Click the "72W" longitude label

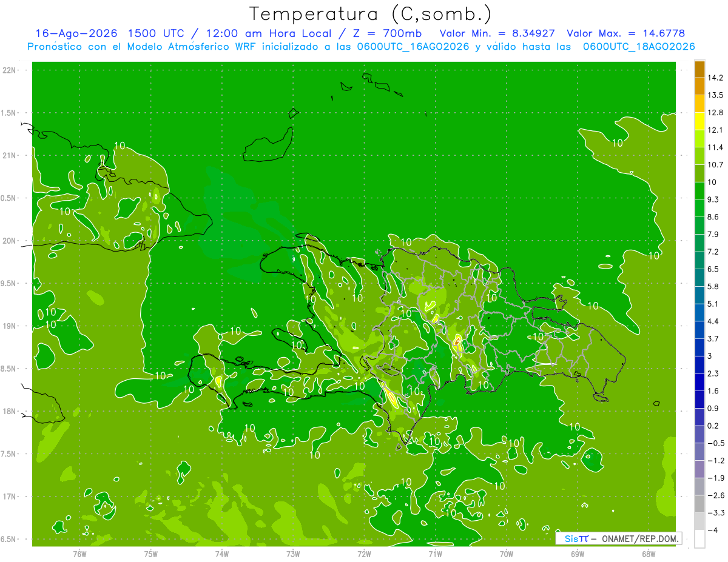[364, 553]
